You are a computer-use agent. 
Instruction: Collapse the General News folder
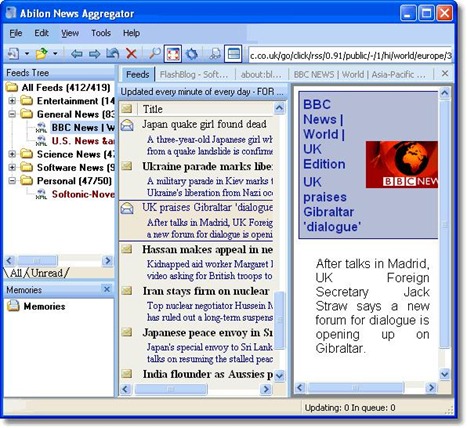[x=12, y=114]
